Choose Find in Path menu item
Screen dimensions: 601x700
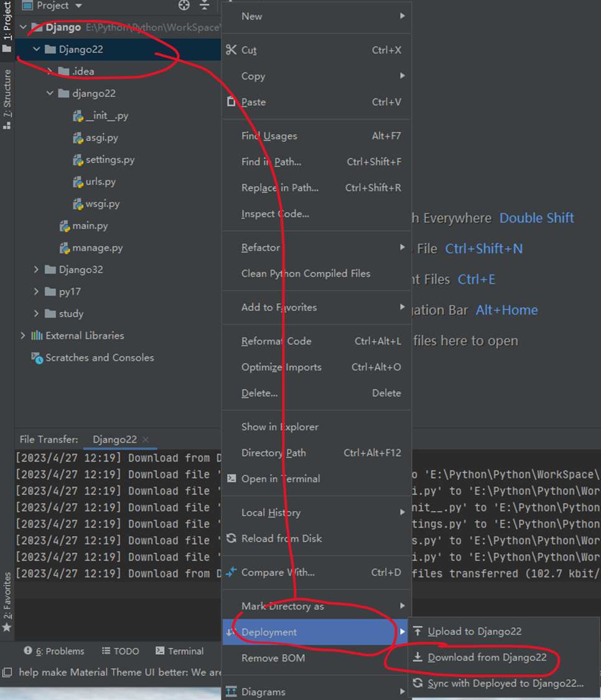(317, 162)
